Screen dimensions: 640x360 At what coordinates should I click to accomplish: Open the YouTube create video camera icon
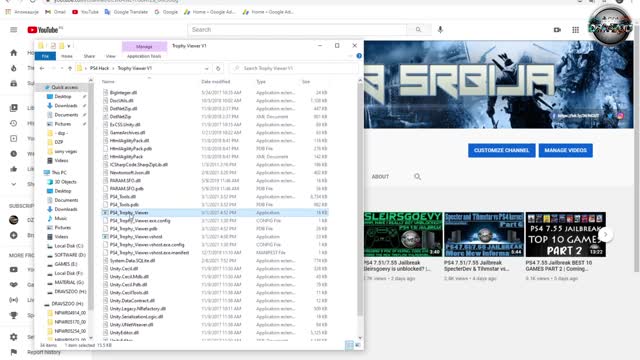click(557, 30)
